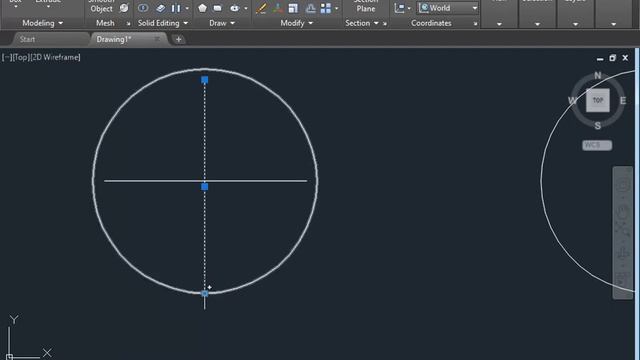Click N on the ViewCube compass
The image size is (640, 360).
tap(598, 76)
